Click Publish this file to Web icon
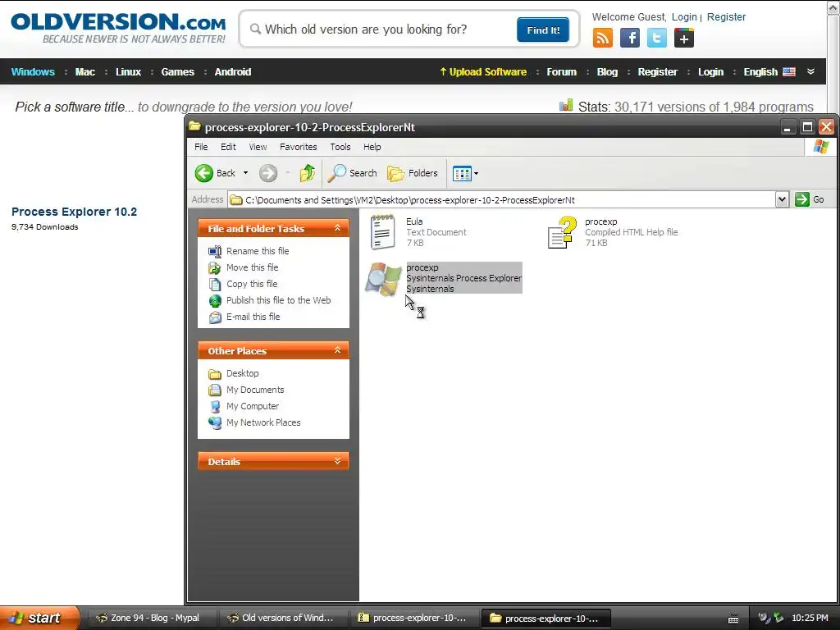The height and width of the screenshot is (630, 840). tap(215, 300)
